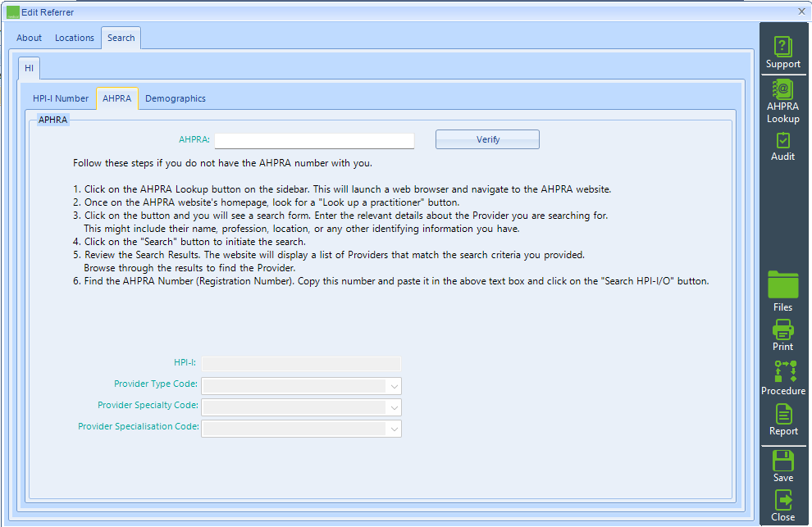Open the Procedure sidebar icon
This screenshot has width=812, height=527.
pos(783,379)
